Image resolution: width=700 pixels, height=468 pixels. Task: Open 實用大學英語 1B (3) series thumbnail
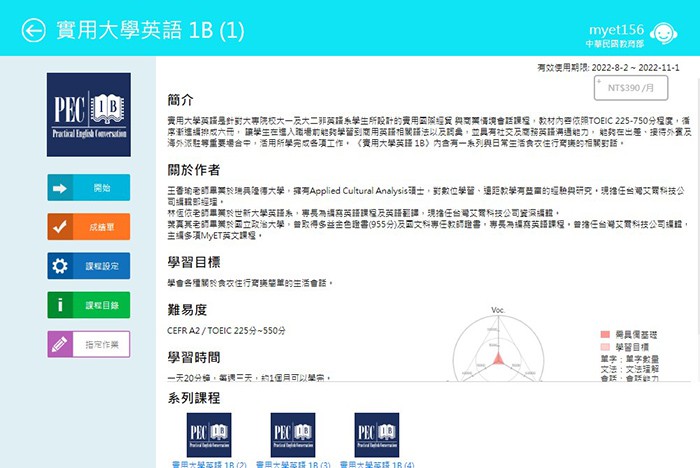pos(293,434)
